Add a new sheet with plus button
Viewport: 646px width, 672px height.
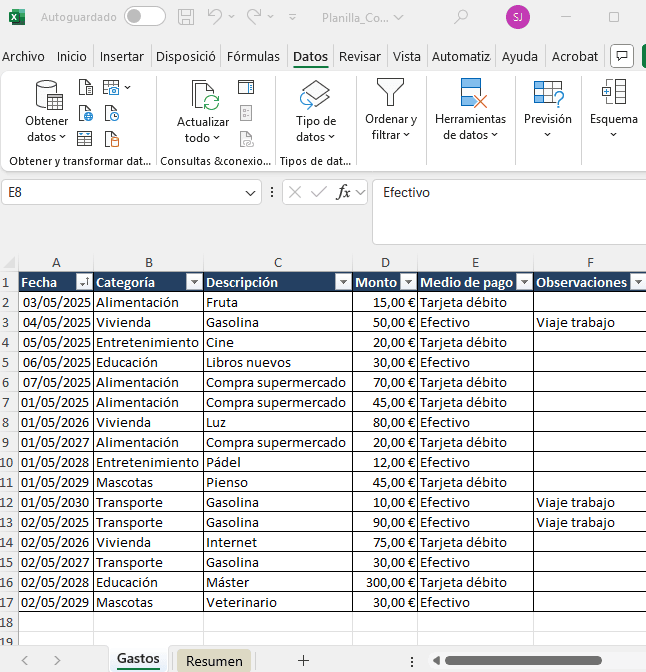click(x=303, y=660)
